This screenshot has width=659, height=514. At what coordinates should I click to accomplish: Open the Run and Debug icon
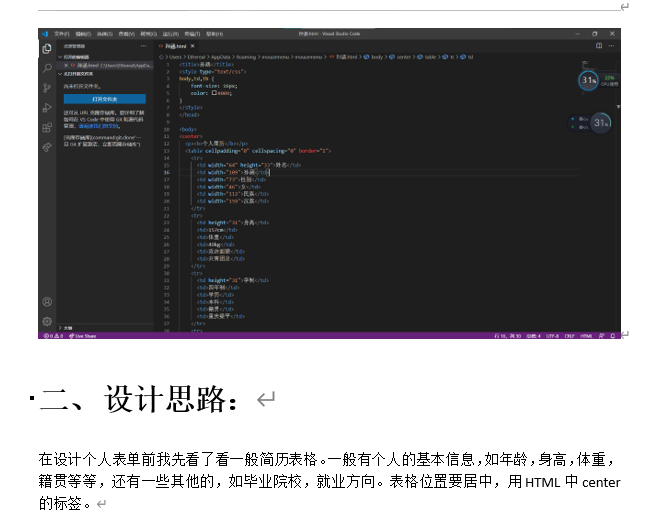tap(47, 108)
